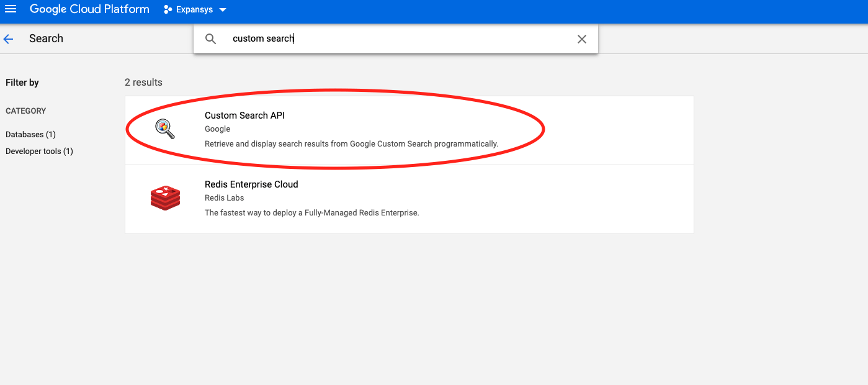Click the 'Filter by' heading
The image size is (868, 385).
(22, 83)
